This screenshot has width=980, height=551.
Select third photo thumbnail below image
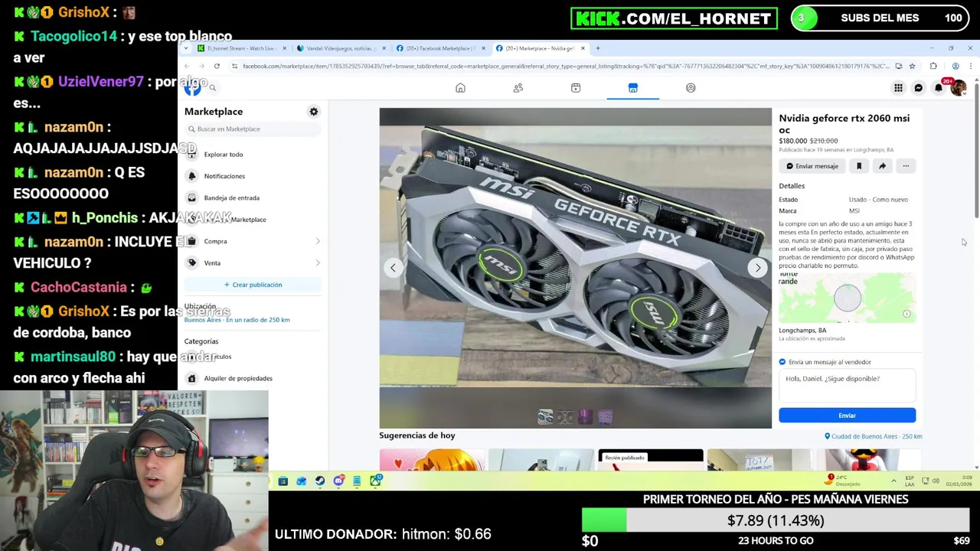pos(585,416)
